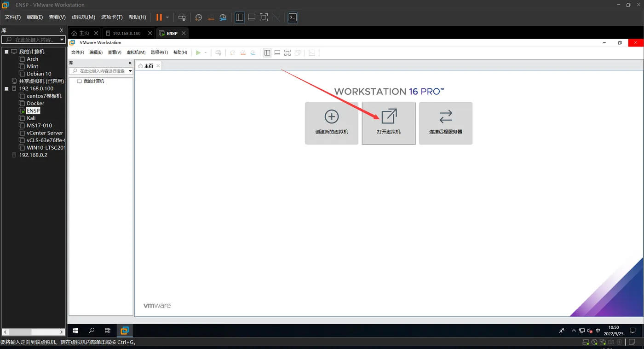644x349 pixels.
Task: Close the 192.168.0.100 tab
Action: (150, 33)
